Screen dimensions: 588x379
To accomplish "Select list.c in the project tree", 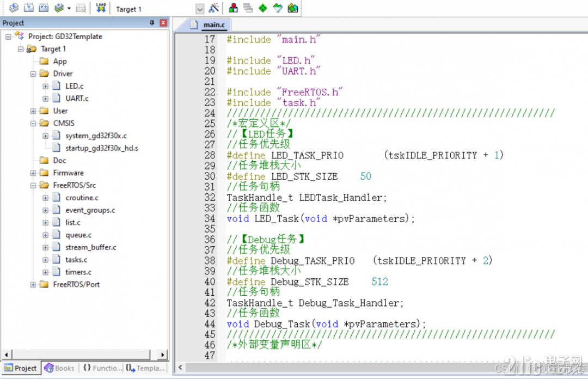I will (x=73, y=223).
